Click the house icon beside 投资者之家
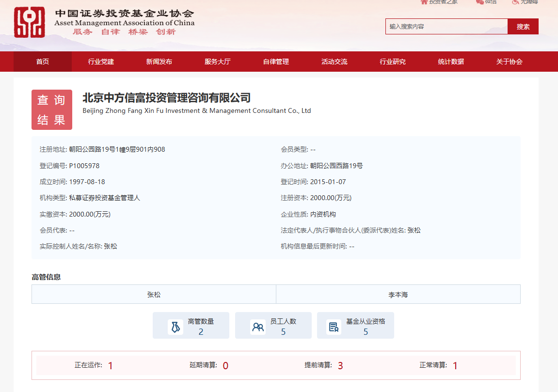Viewport: 558px width, 392px height. coord(424,2)
